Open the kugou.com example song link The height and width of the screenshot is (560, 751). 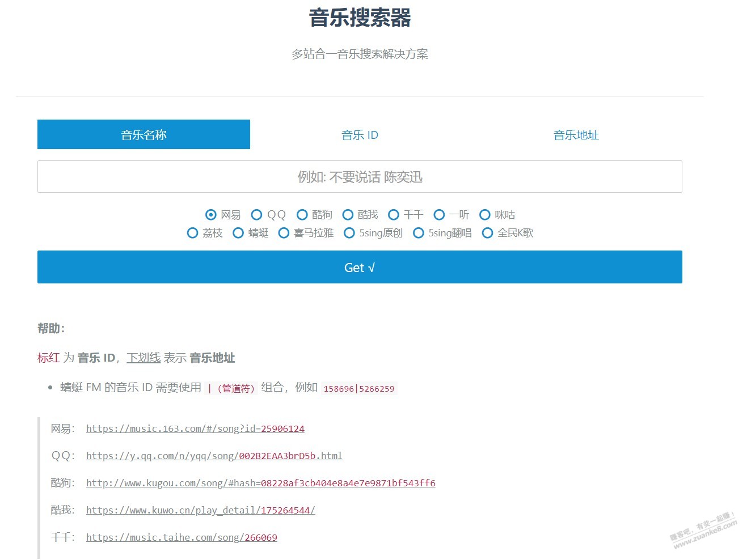click(x=260, y=483)
